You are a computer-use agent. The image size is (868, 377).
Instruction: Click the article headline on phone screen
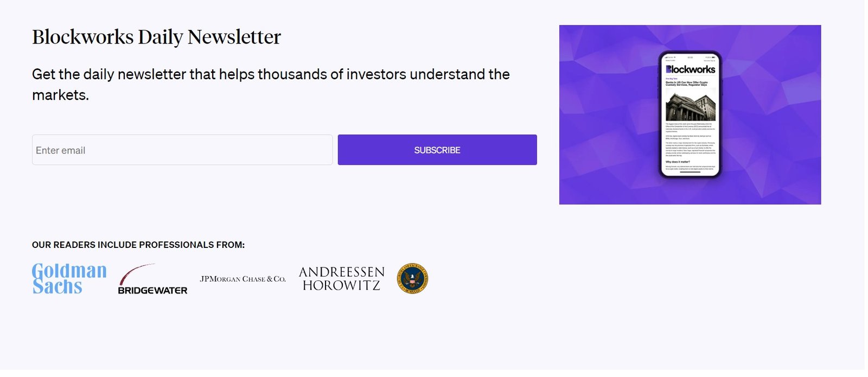coord(687,84)
